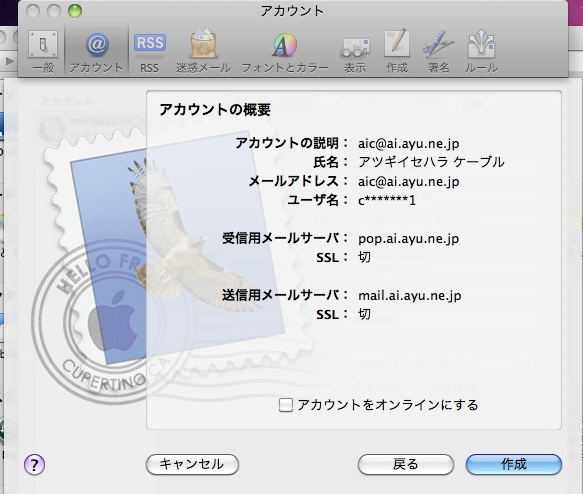Open the ルール rules pane
Image resolution: width=583 pixels, height=494 pixels.
point(481,51)
